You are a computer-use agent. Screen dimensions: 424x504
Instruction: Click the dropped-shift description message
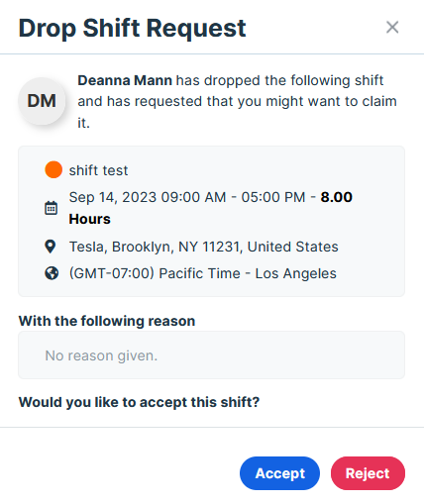[x=237, y=101]
